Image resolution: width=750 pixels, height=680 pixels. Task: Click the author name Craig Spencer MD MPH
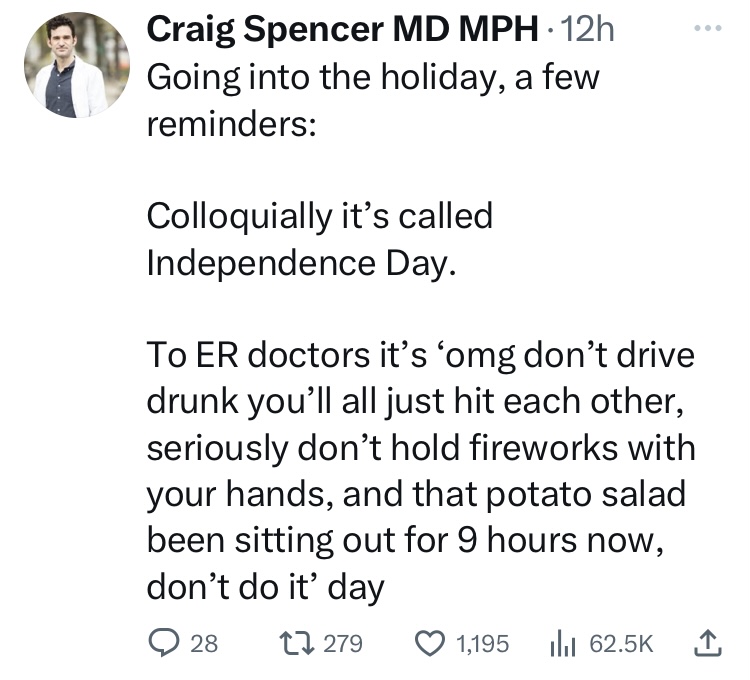[x=342, y=30]
